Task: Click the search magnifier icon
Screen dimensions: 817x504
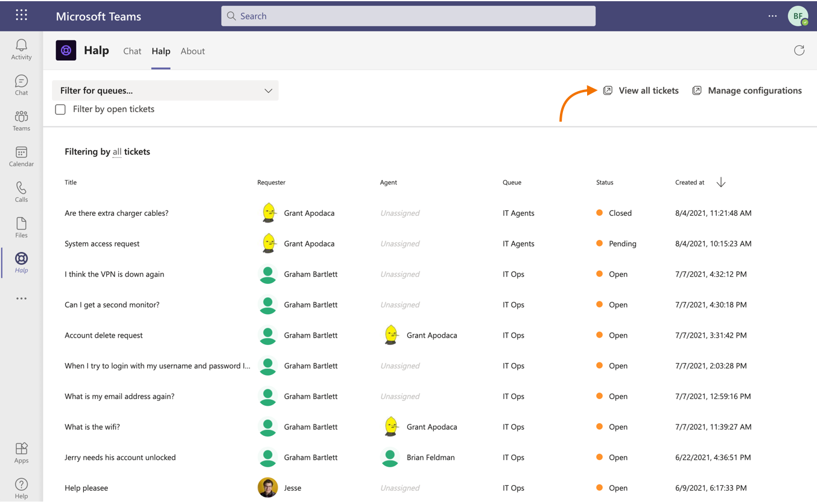Action: (231, 16)
